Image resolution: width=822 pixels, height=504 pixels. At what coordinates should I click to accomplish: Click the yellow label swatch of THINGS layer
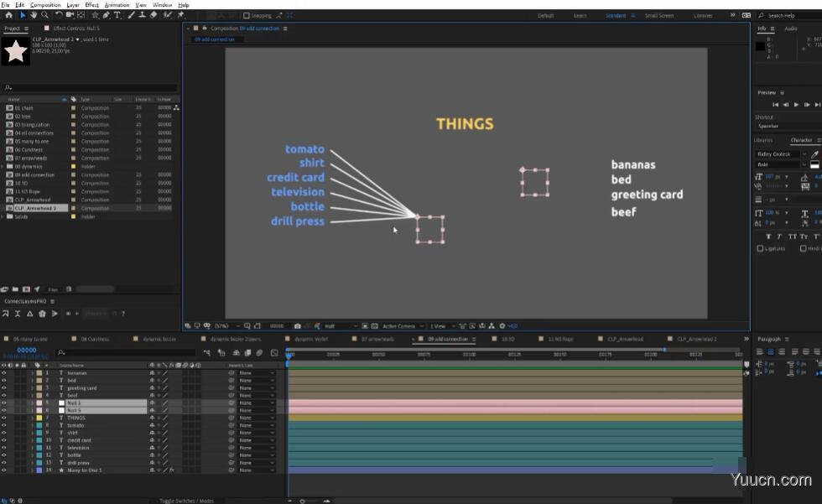39,418
